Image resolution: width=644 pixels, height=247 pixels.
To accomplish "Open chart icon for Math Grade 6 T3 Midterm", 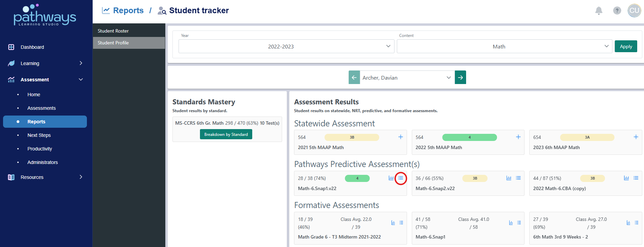I will pyautogui.click(x=393, y=223).
